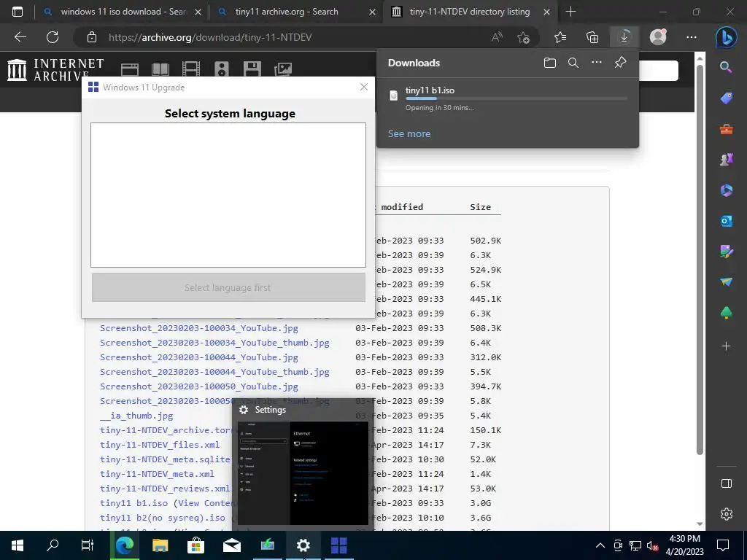Image resolution: width=747 pixels, height=560 pixels.
Task: Close the Windows 11 Upgrade dialog
Action: pos(364,87)
